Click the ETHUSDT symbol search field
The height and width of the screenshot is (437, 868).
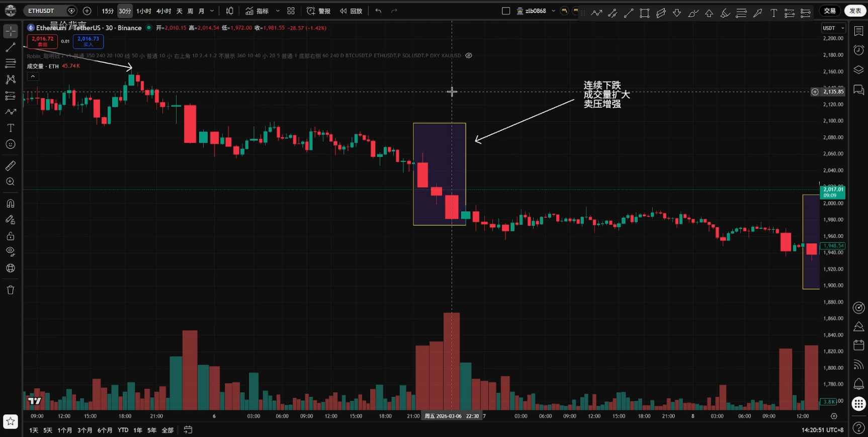[44, 11]
